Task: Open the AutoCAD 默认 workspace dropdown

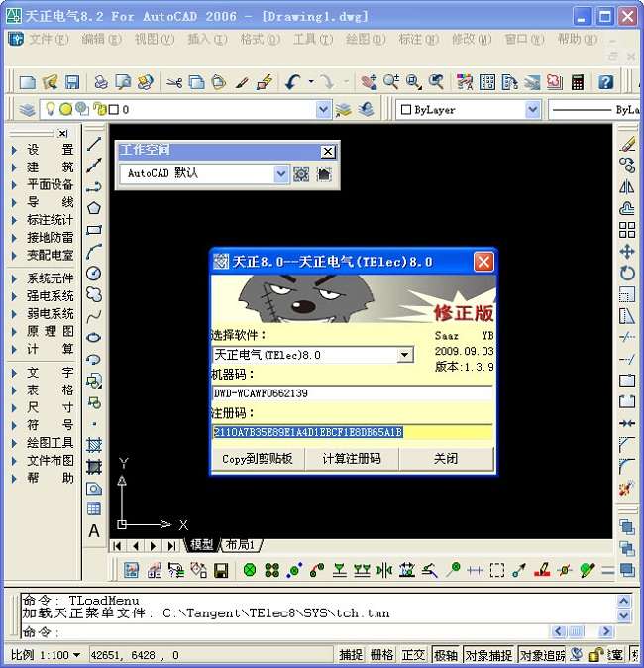Action: tap(281, 174)
